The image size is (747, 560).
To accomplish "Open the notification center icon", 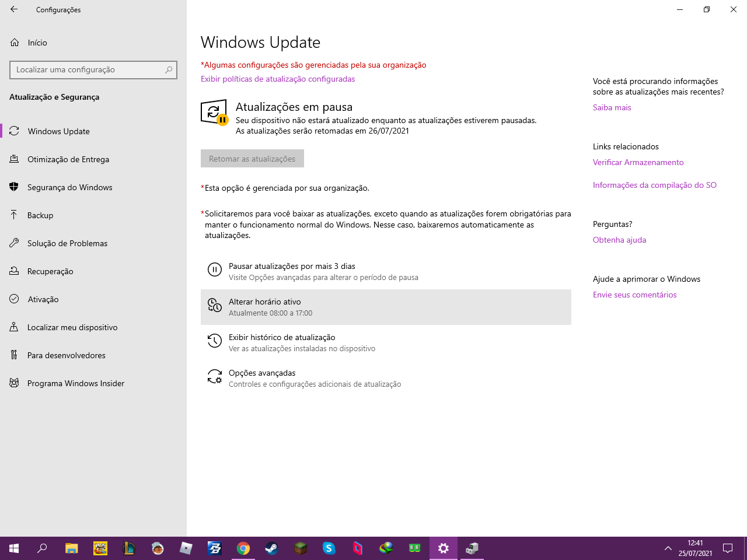I will pyautogui.click(x=728, y=548).
